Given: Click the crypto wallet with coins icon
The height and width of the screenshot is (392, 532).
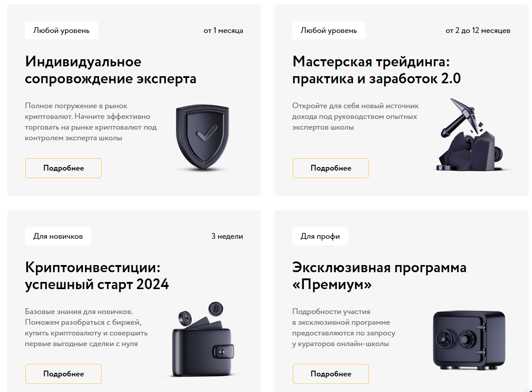Looking at the screenshot, I should [x=203, y=339].
